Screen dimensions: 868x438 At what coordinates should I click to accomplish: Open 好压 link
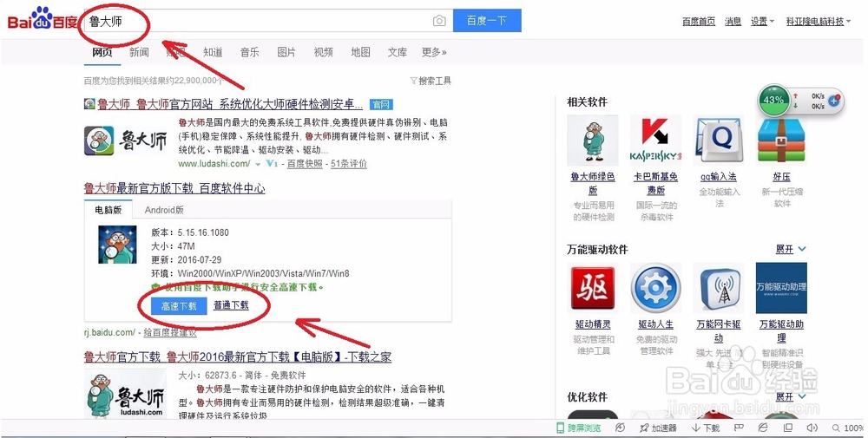[781, 176]
